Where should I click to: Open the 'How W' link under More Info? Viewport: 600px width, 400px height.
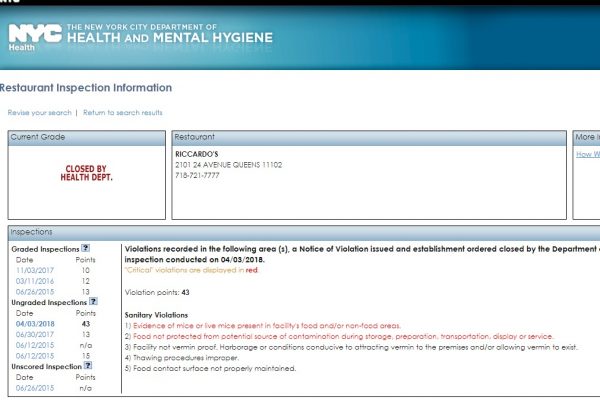click(x=587, y=154)
